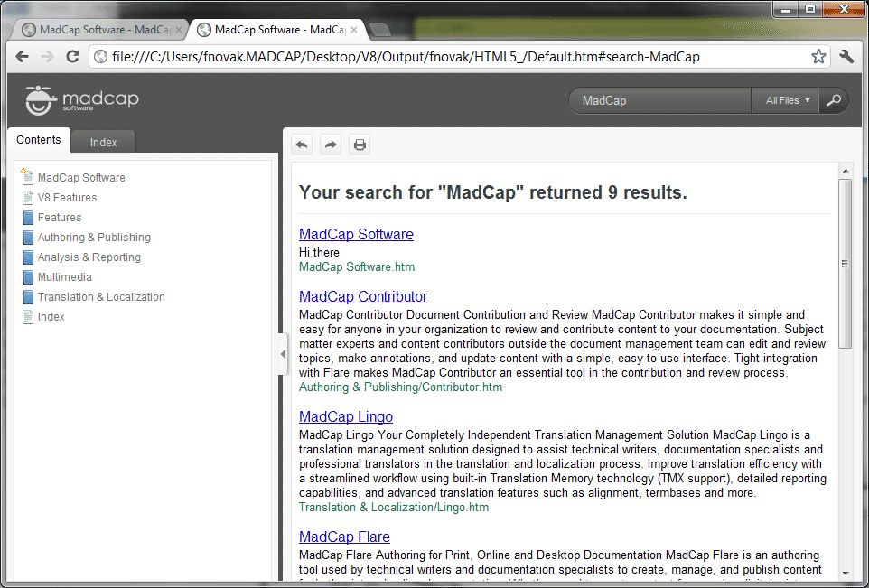
Task: Open the browser wrench menu
Action: click(846, 57)
